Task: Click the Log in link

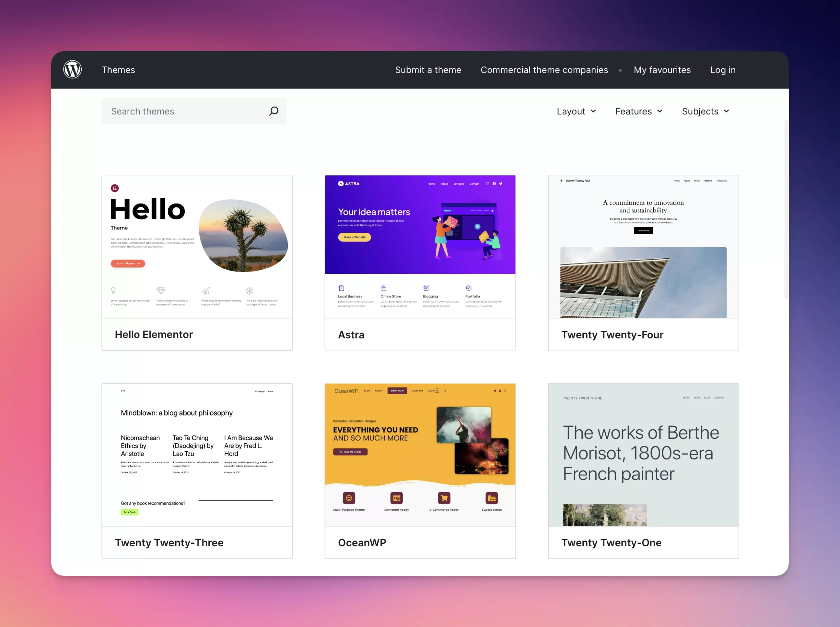Action: (x=723, y=70)
